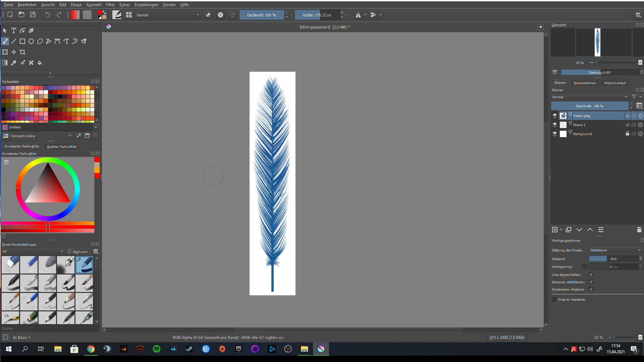Pick the Fill bucket tool

40,63
